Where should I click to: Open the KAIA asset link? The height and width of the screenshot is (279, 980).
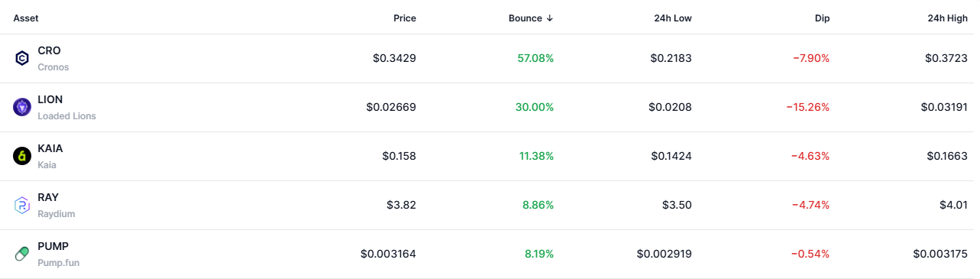coord(50,148)
